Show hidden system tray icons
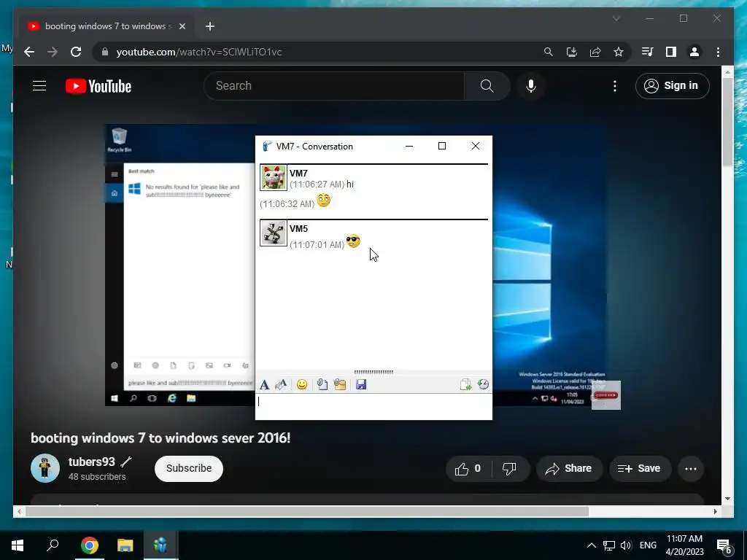This screenshot has width=747, height=560. pos(591,545)
